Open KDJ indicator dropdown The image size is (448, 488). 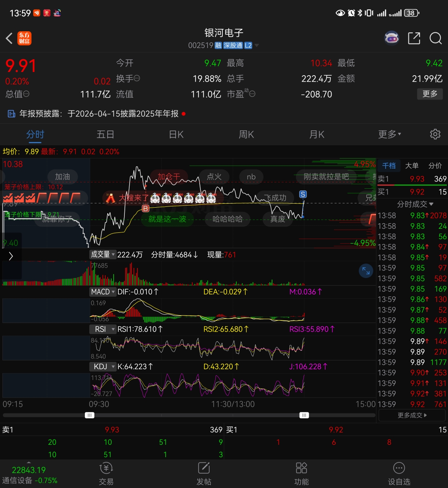pos(102,366)
